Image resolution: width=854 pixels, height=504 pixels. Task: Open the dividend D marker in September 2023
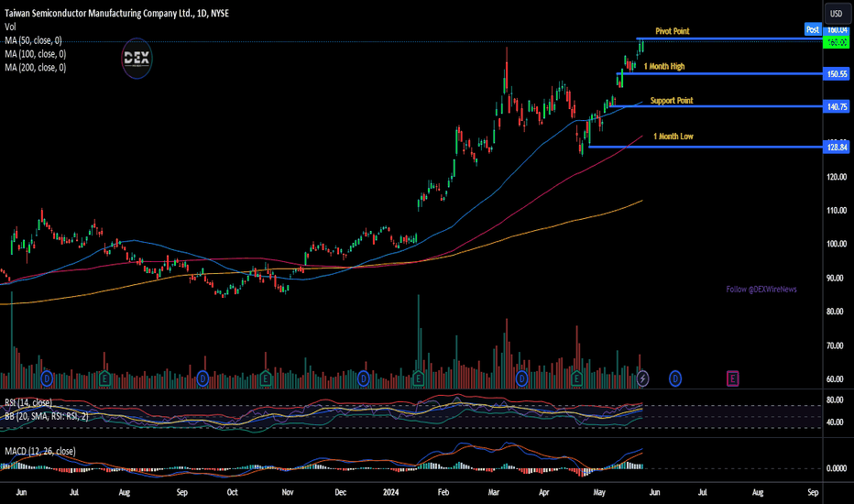pyautogui.click(x=203, y=378)
